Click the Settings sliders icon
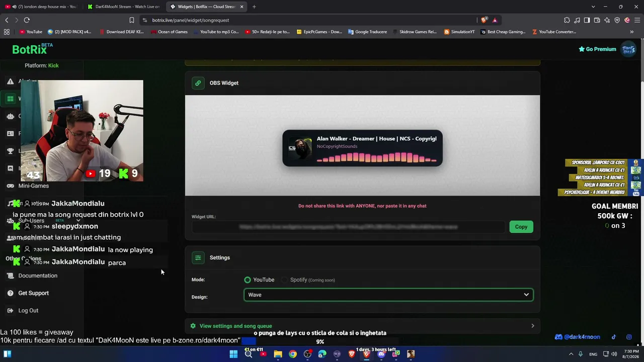The height and width of the screenshot is (362, 644). click(198, 257)
